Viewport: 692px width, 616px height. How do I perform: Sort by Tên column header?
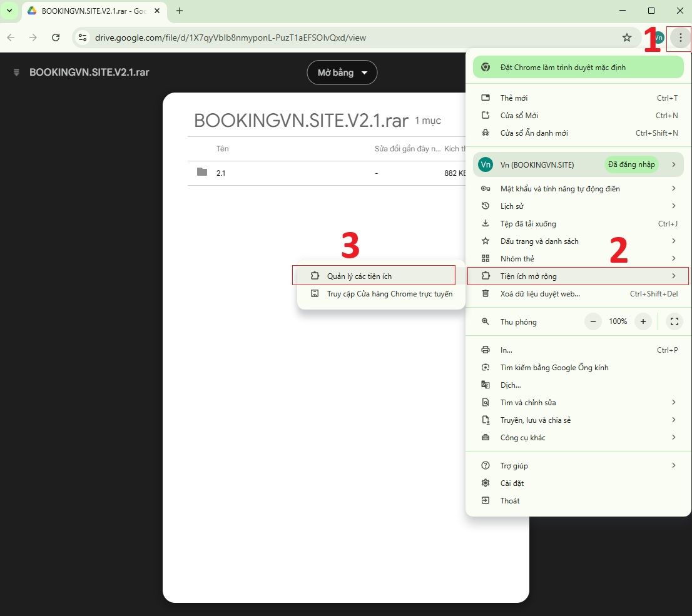pos(223,149)
